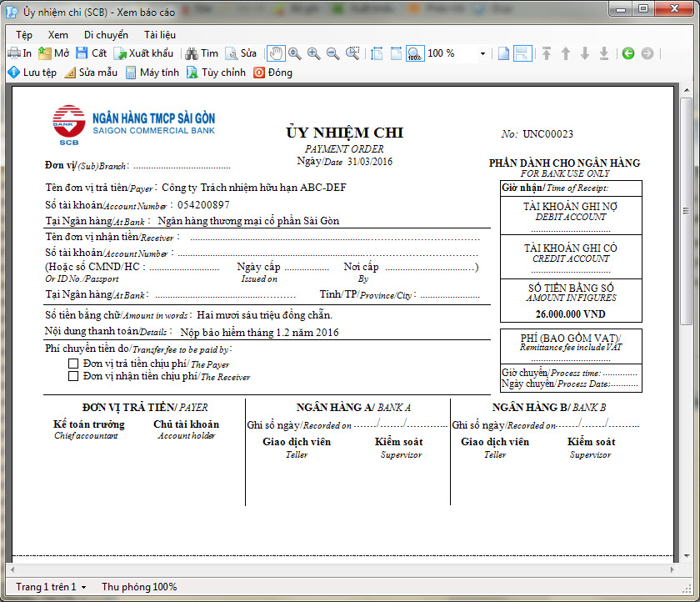Click 'TÀI KHOẢN GHI CÓ' heading
This screenshot has width=700, height=602.
pos(571,248)
